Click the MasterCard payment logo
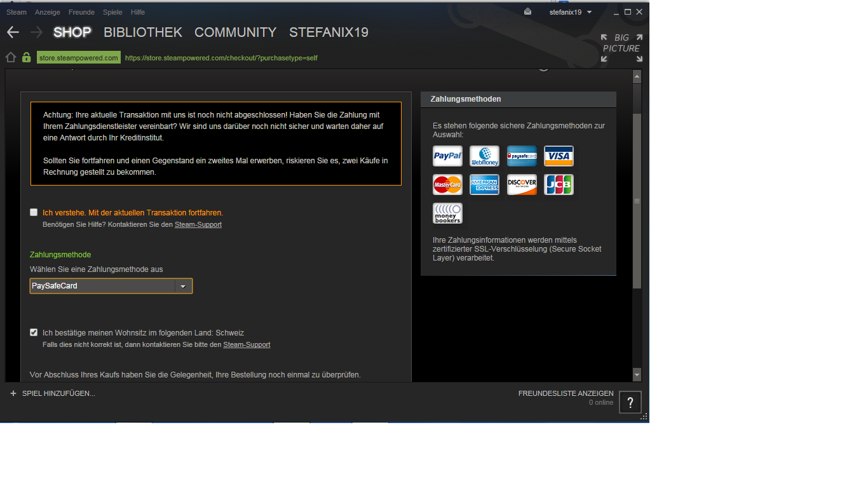This screenshot has height=488, width=868. [x=447, y=184]
